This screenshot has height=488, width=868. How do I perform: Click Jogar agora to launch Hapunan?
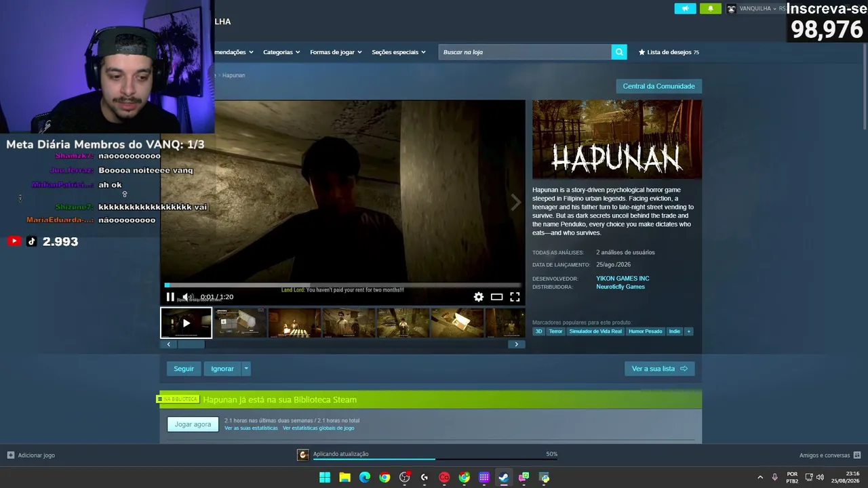pyautogui.click(x=193, y=424)
